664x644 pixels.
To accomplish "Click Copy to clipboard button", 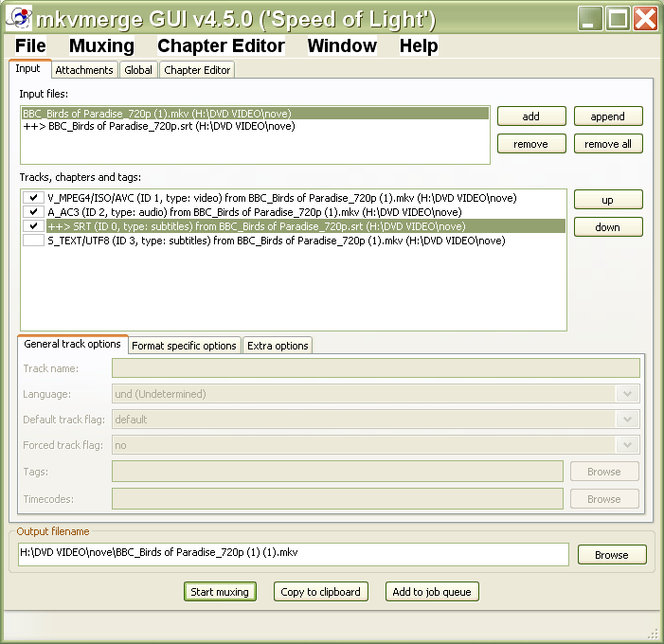I will pyautogui.click(x=320, y=592).
